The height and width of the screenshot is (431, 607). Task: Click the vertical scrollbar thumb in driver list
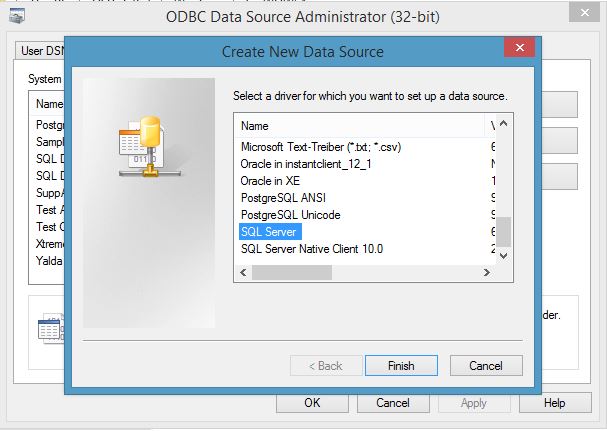(503, 232)
